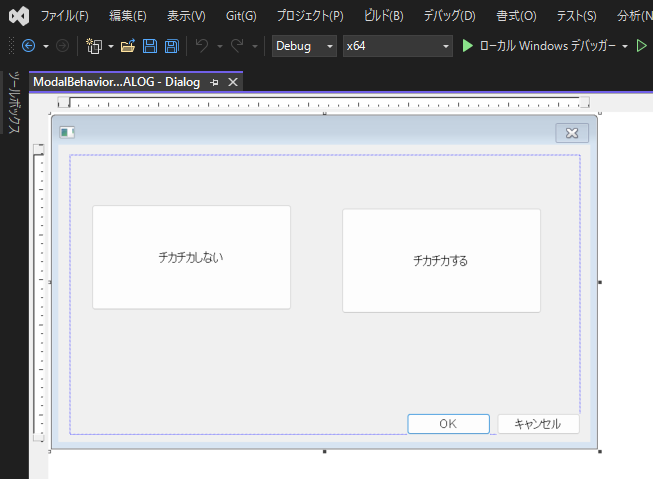
Task: Click the save all files icon
Action: click(172, 46)
